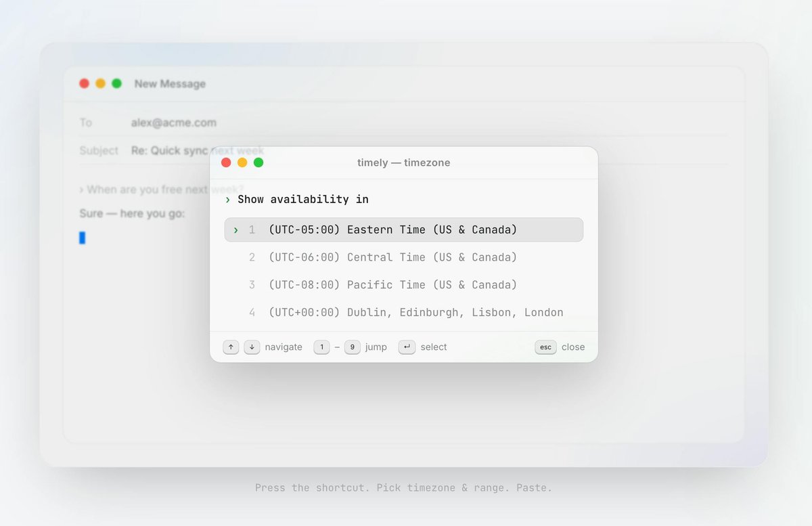Click the down arrow navigate key
The width and height of the screenshot is (812, 526).
[252, 347]
